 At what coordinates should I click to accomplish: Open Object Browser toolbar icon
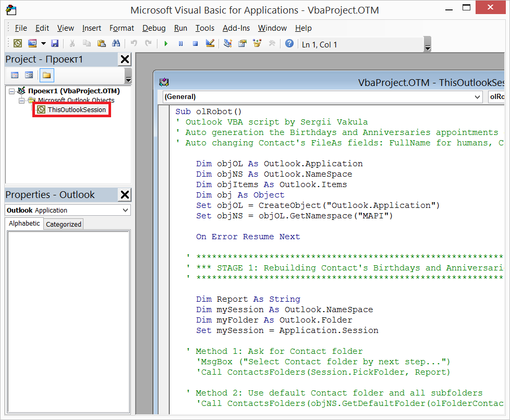(x=257, y=43)
